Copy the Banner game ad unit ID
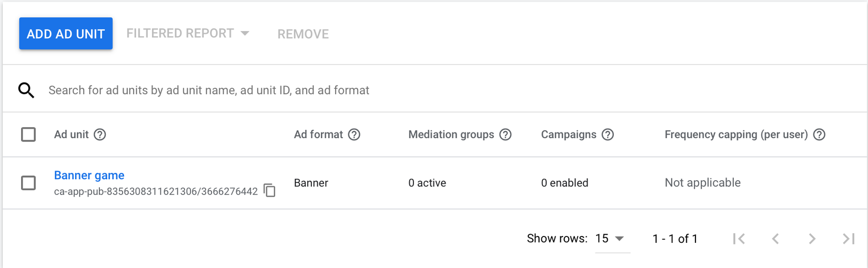 tap(269, 190)
